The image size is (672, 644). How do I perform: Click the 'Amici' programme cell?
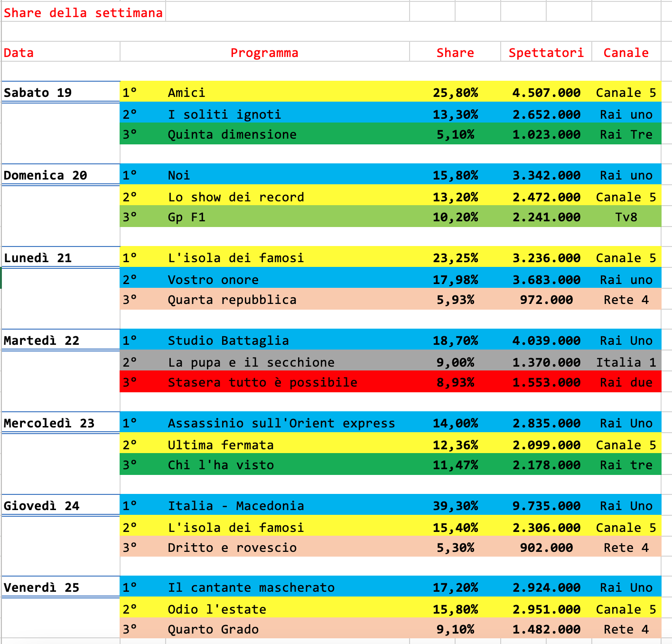pyautogui.click(x=187, y=93)
